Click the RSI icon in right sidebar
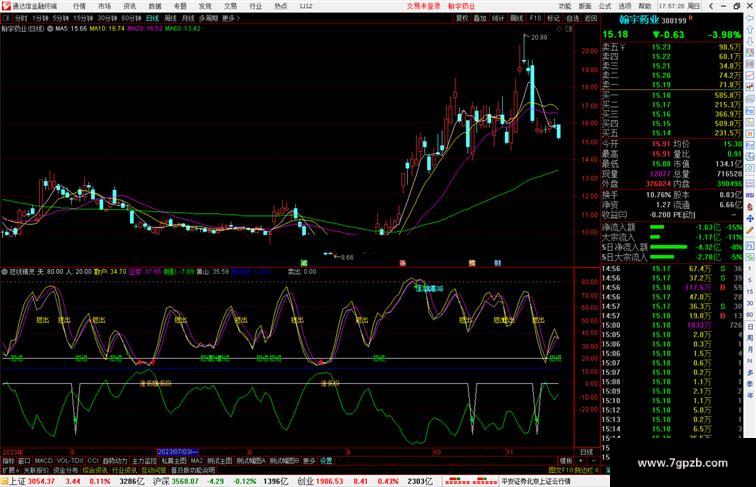The width and height of the screenshot is (756, 487). coord(750,195)
